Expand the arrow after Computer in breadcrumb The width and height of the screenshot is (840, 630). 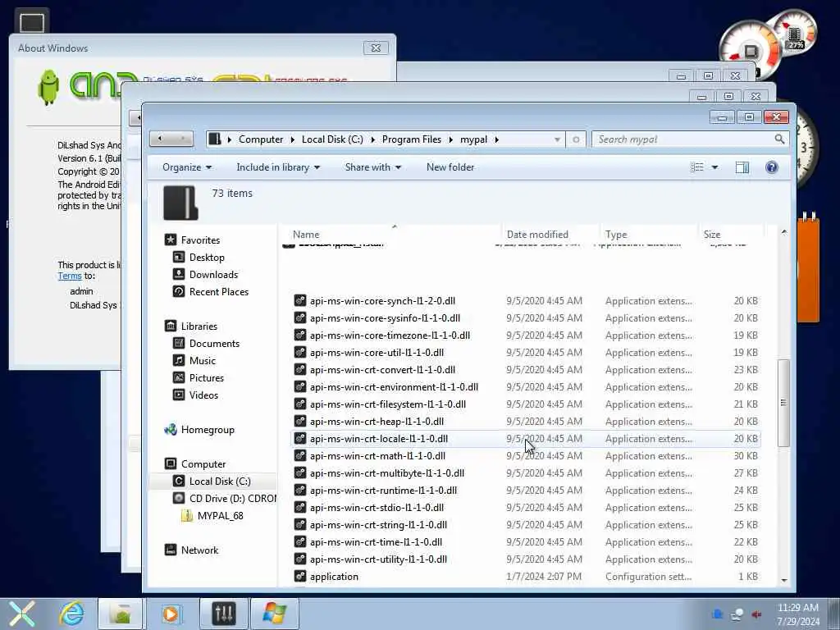(293, 139)
